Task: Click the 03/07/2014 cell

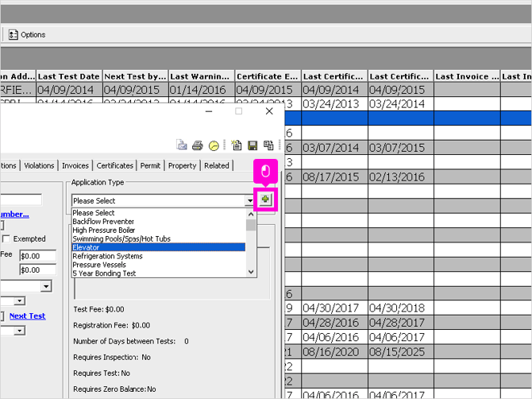Action: pos(334,148)
